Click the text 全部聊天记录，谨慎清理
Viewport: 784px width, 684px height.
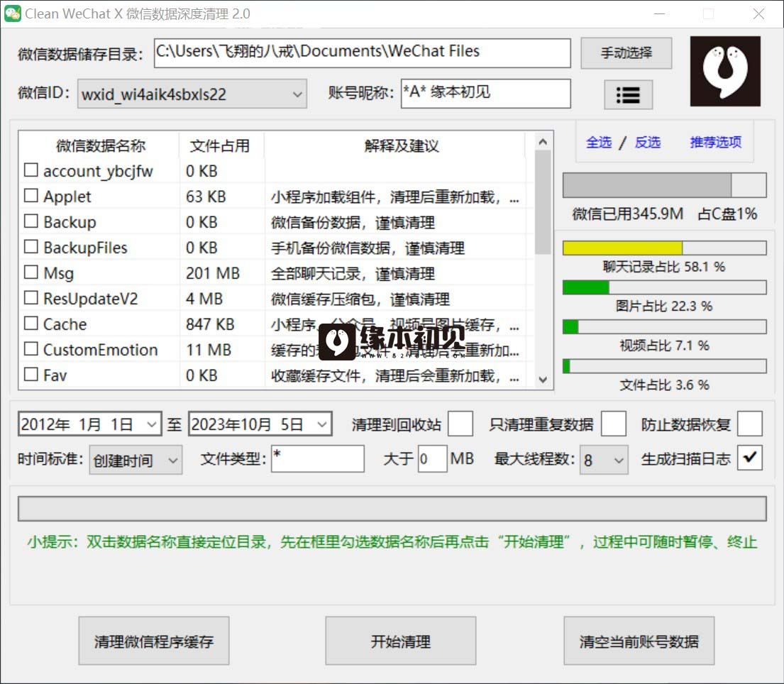pos(353,273)
